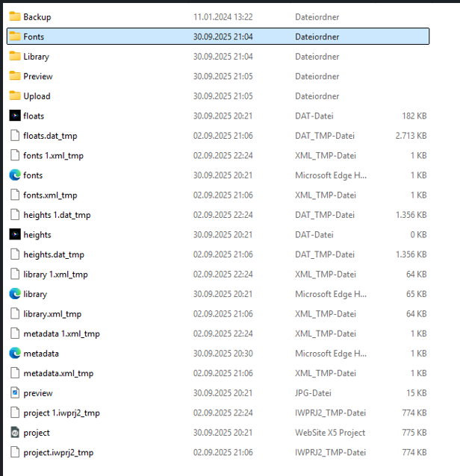Select the Library folder icon
The image size is (460, 476).
click(15, 56)
